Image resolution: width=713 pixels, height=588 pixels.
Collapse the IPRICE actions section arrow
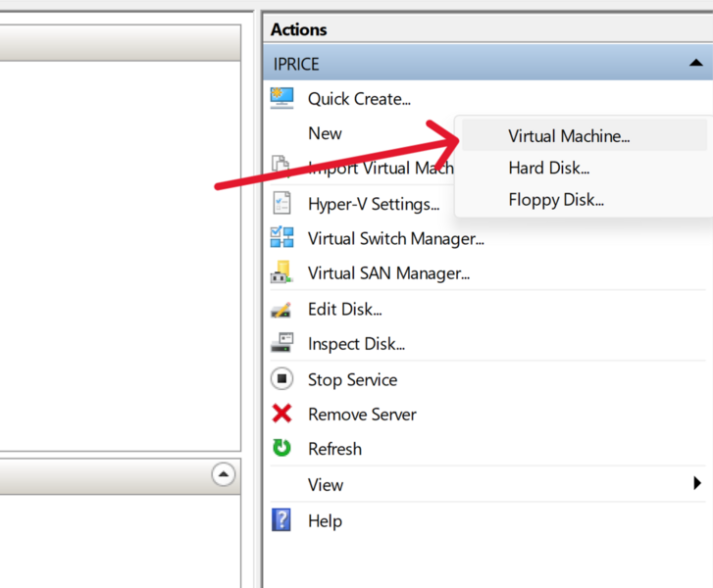tap(695, 63)
